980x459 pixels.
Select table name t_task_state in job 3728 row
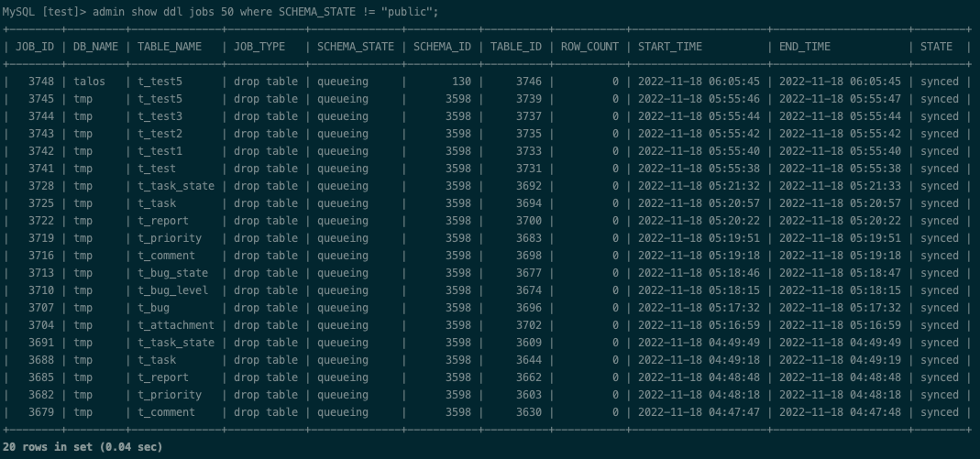(176, 186)
